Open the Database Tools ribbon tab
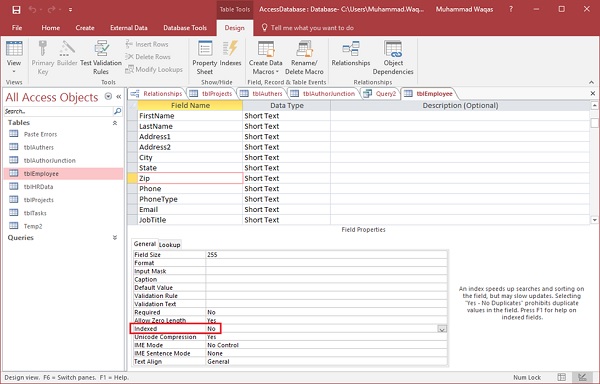 [x=185, y=28]
